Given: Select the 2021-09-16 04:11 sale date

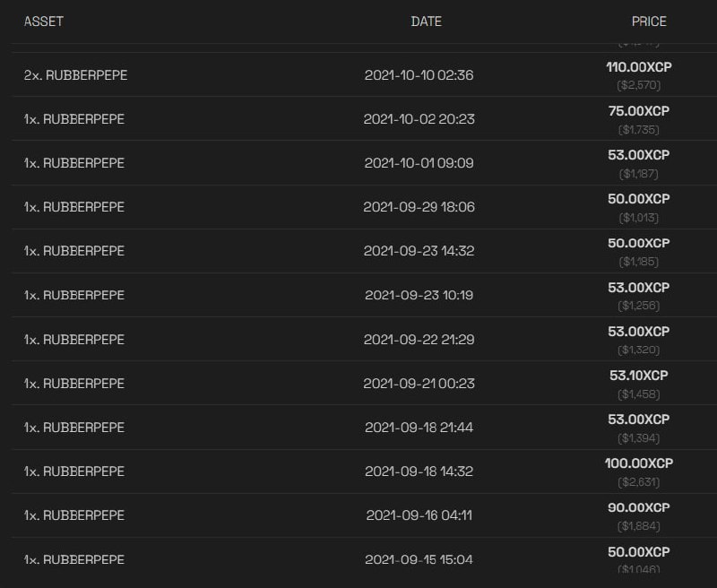Looking at the screenshot, I should pos(419,515).
